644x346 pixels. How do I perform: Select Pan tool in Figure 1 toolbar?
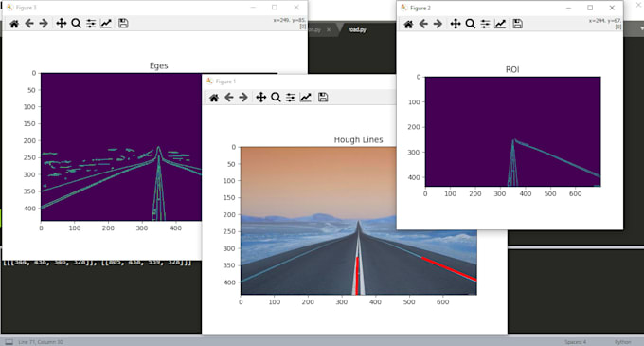coord(261,98)
